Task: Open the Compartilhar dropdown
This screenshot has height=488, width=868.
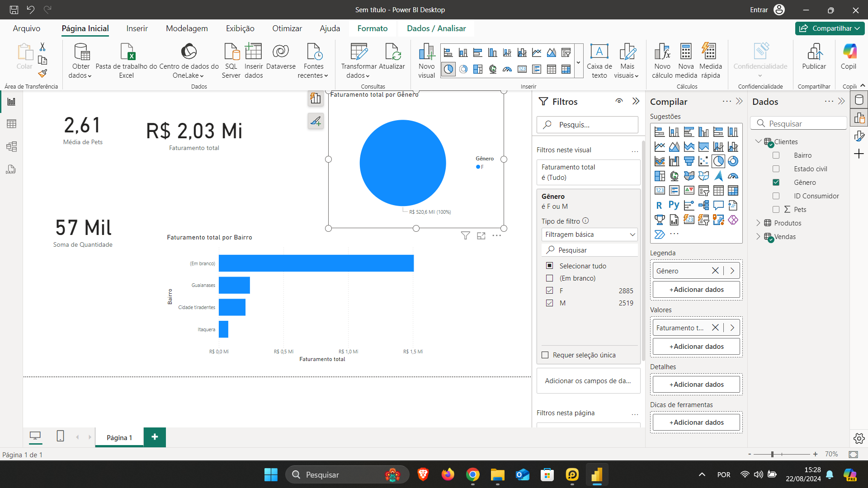Action: point(830,28)
